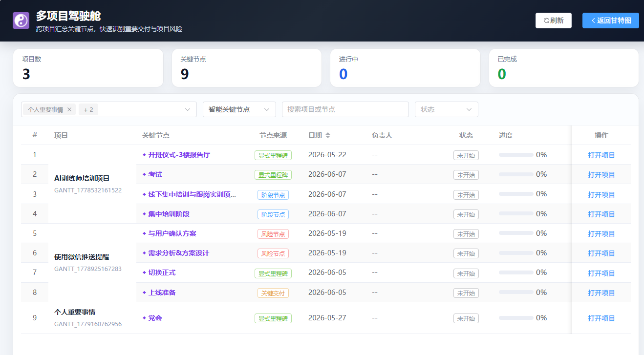Click the 刷新 refresh button
Image resolution: width=644 pixels, height=355 pixels.
tap(554, 21)
